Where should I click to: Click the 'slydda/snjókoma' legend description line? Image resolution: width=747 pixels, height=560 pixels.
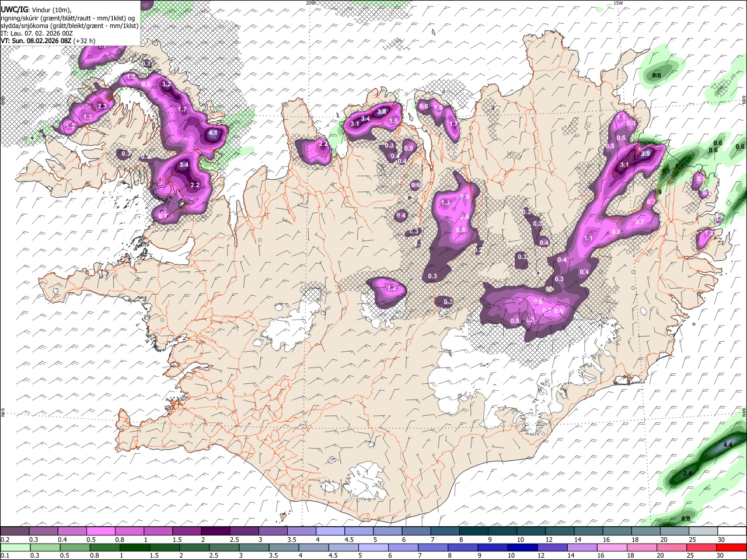(x=69, y=25)
